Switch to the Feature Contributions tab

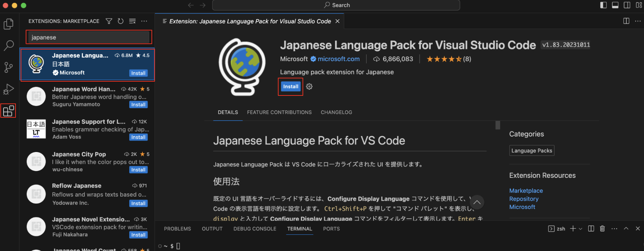click(x=279, y=112)
